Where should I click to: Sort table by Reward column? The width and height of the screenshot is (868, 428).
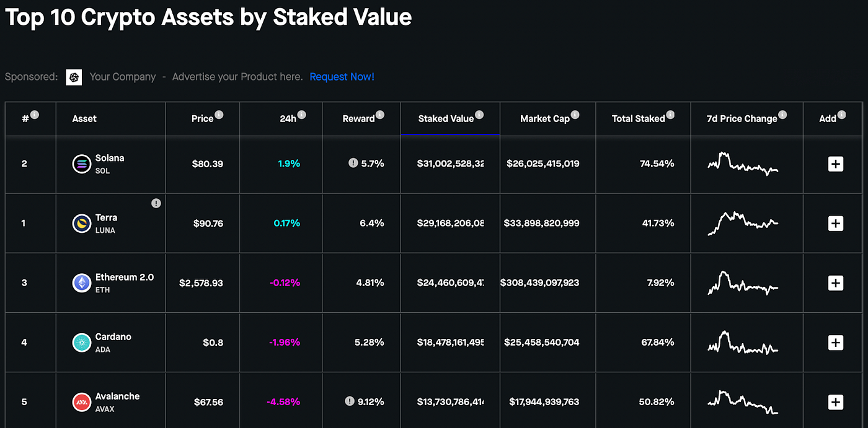(x=358, y=119)
